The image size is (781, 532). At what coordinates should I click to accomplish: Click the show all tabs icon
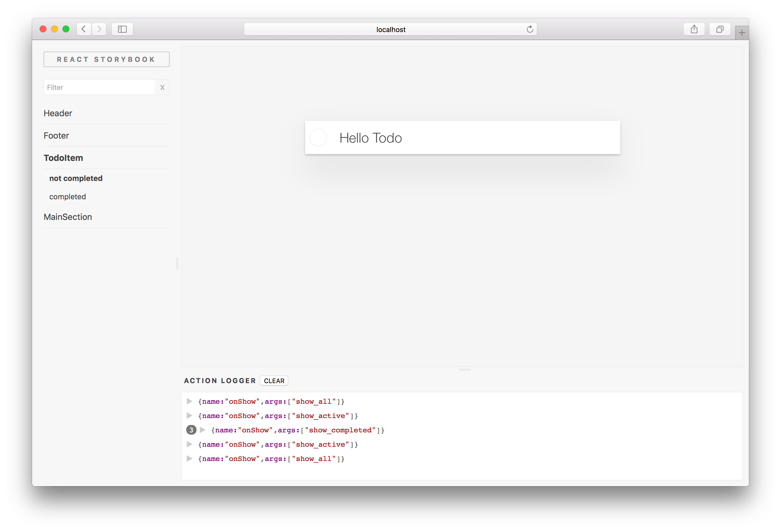tap(719, 29)
